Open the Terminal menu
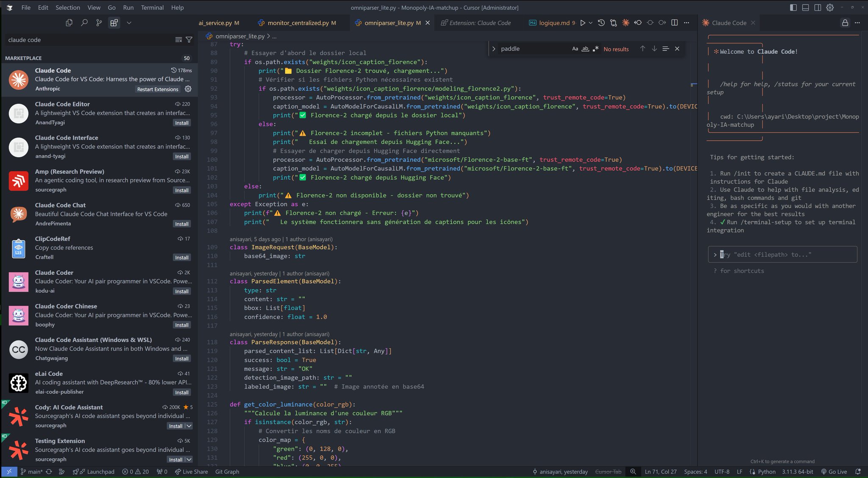 point(152,8)
